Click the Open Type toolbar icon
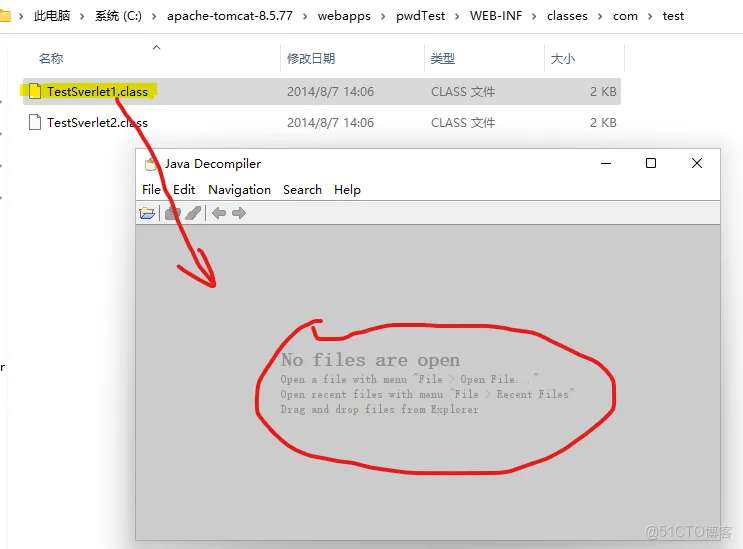This screenshot has height=549, width=743. pyautogui.click(x=173, y=213)
